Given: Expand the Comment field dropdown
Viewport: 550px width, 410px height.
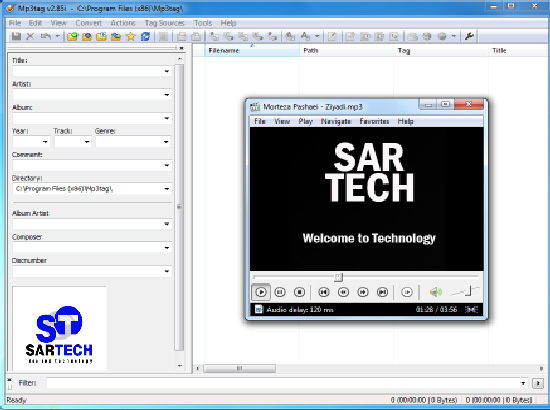Looking at the screenshot, I should point(167,165).
